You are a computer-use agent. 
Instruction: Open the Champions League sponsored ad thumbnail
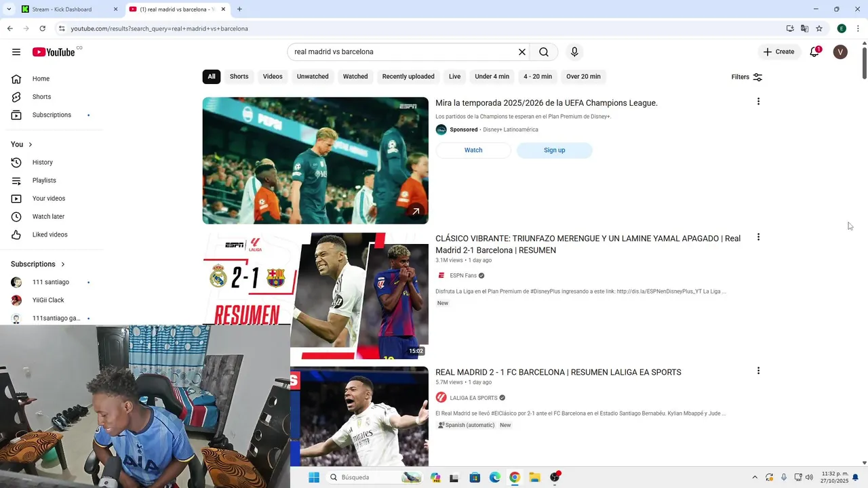pos(315,161)
